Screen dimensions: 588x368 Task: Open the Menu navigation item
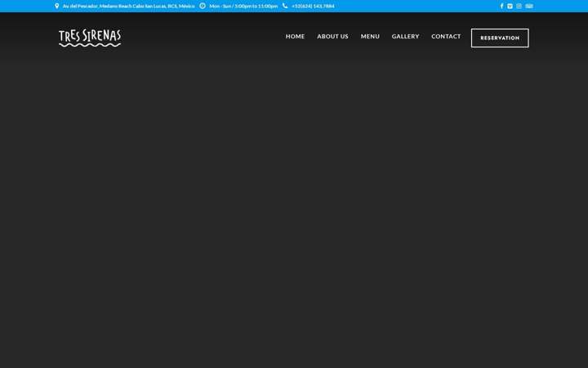coord(370,37)
